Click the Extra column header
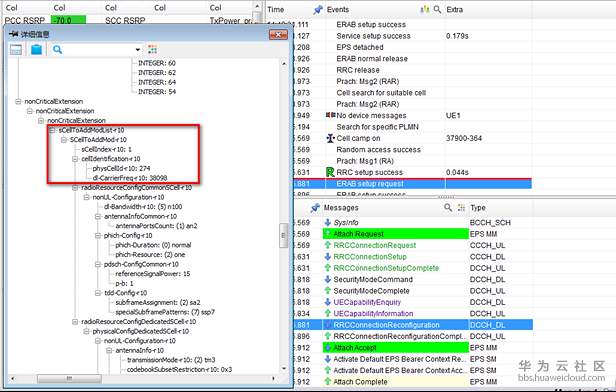Image resolution: width=616 pixels, height=392 pixels. point(455,9)
